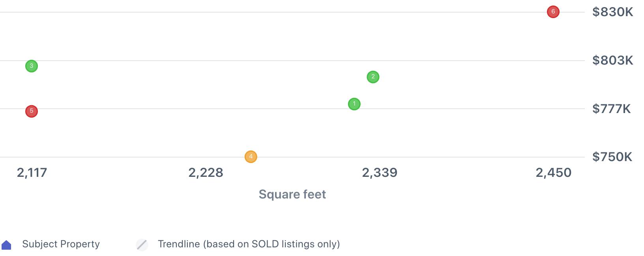Image resolution: width=644 pixels, height=256 pixels.
Task: Select green listing marker number 1
Action: 354,104
